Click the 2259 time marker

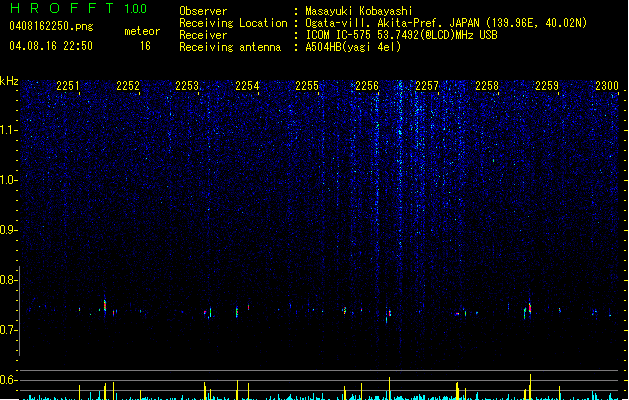pos(547,86)
